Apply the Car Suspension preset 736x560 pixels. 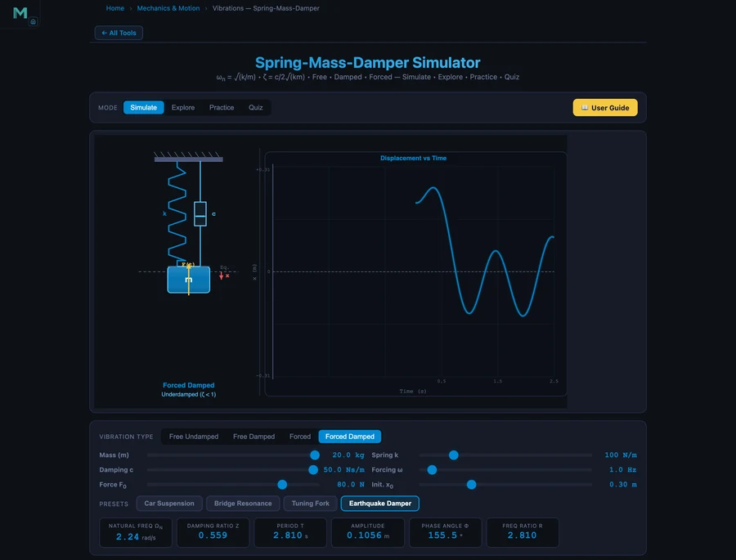pos(169,504)
